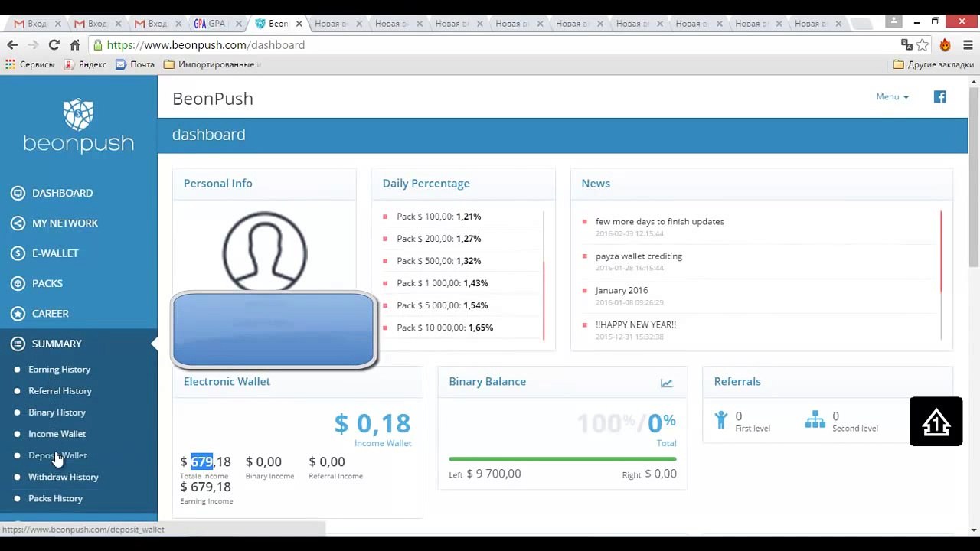Click the '$ 0,00' Binary Income value
The height and width of the screenshot is (551, 980).
coord(263,462)
